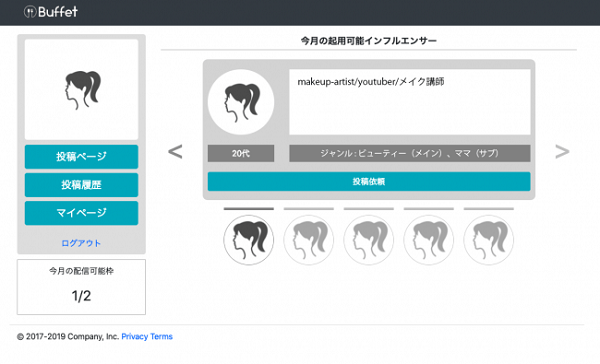Click the 投稿依頼 request button

[369, 181]
